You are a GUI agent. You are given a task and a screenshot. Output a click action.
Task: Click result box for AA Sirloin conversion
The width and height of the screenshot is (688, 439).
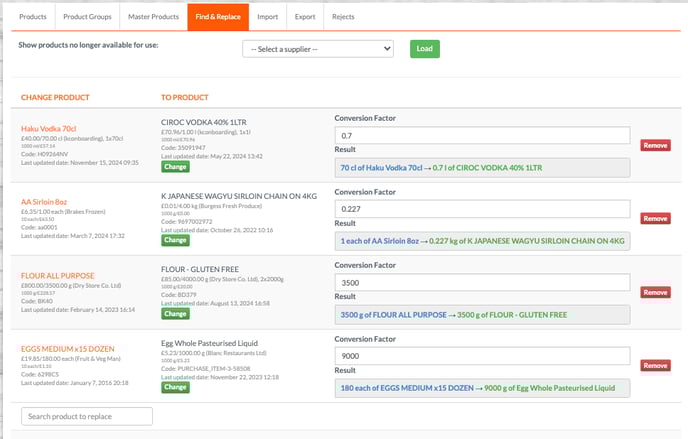click(x=482, y=241)
